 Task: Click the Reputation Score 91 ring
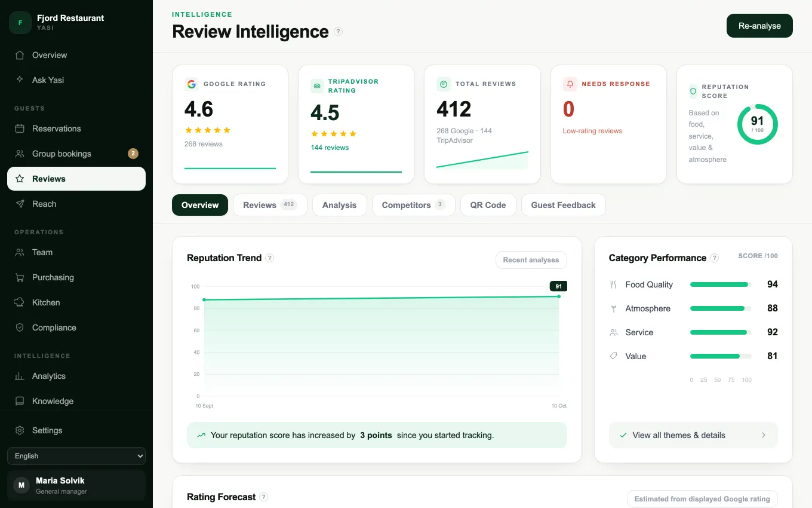tap(758, 124)
